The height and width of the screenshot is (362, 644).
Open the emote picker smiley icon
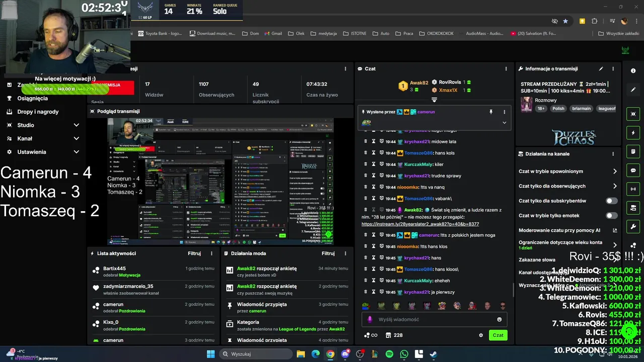pos(499,319)
